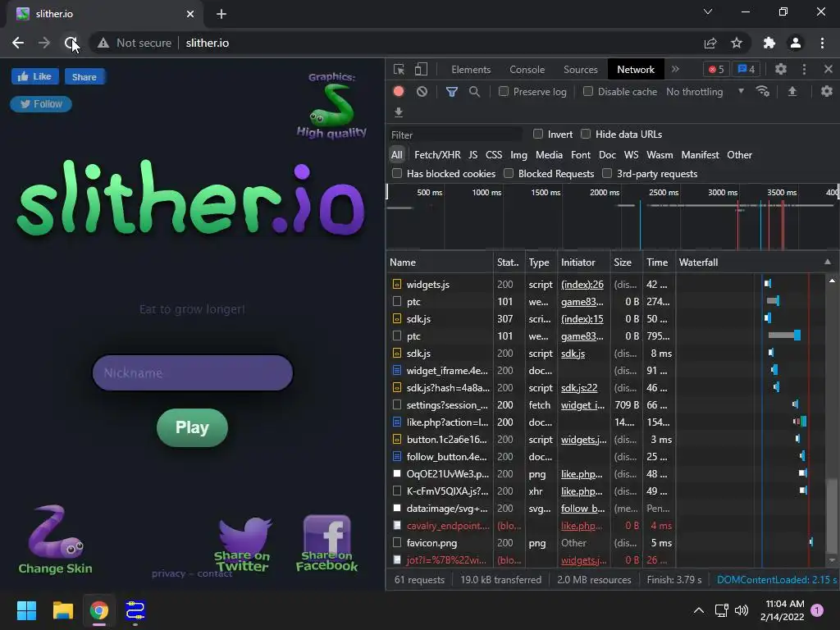Viewport: 840px width, 630px height.
Task: Check Blocked Requests checkbox
Action: pos(509,173)
